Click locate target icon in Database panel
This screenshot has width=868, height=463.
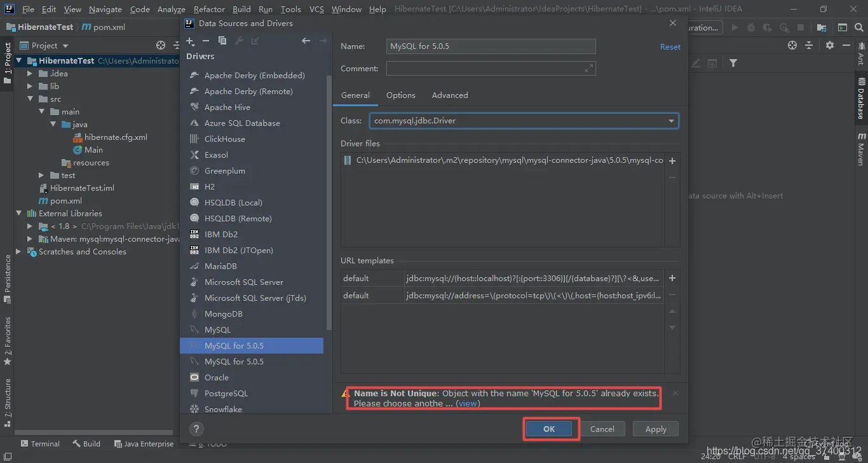[792, 45]
